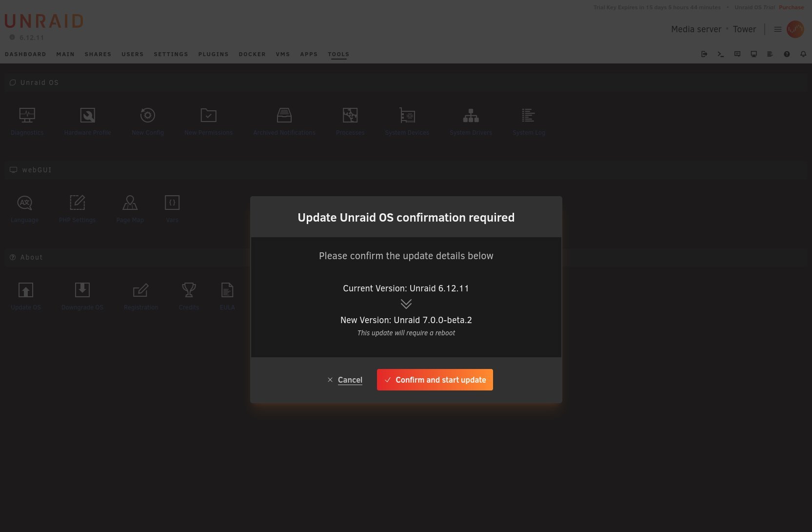Go to the Main tab
Viewport: 812px width, 532px height.
pyautogui.click(x=65, y=54)
